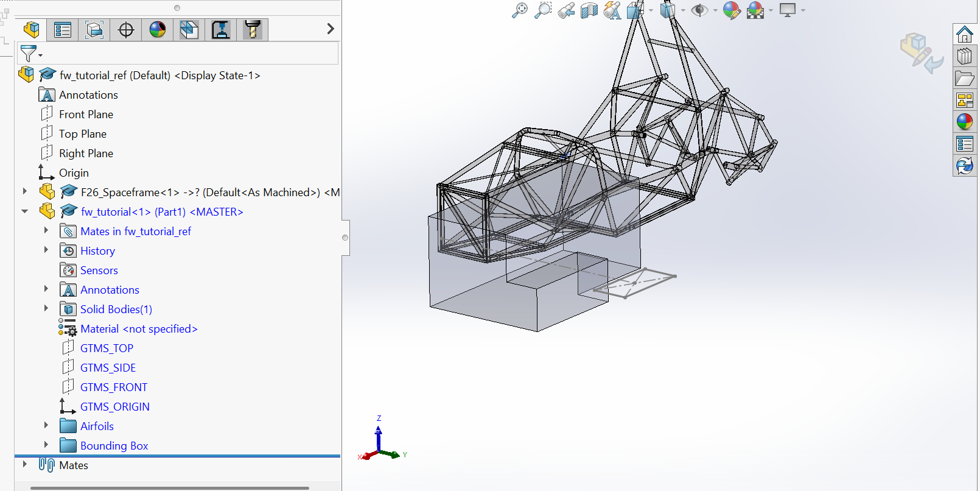This screenshot has width=980, height=491.
Task: Toggle the Section View tool
Action: 589,10
